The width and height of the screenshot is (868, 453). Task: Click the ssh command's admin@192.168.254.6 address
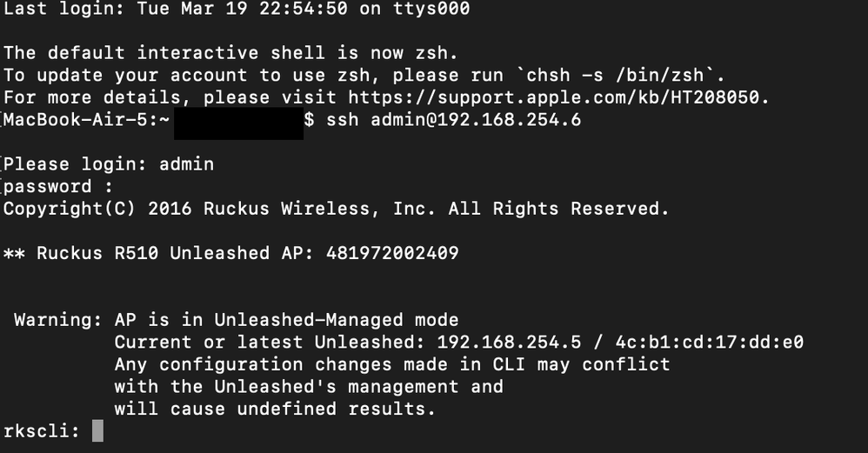[476, 120]
